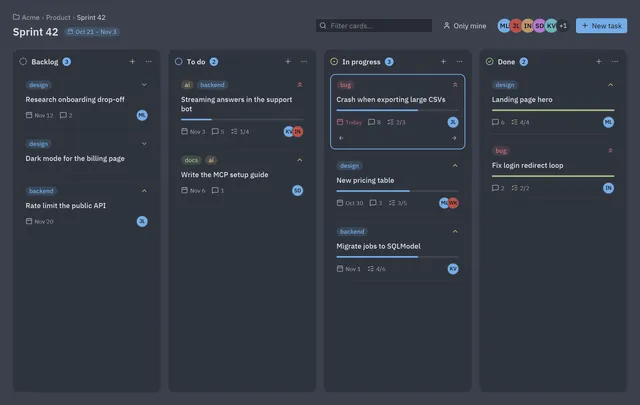Click the Done column header
This screenshot has width=640, height=405.
coord(507,62)
